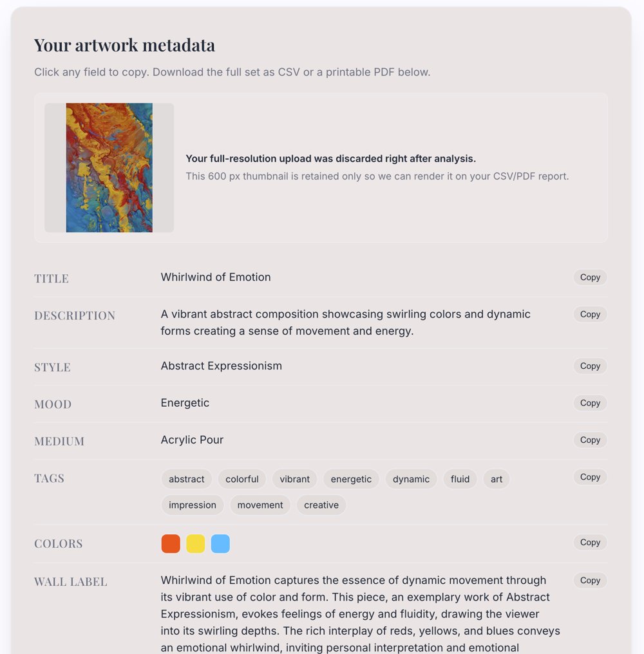644x654 pixels.
Task: Copy the Mood value
Action: [x=590, y=404]
